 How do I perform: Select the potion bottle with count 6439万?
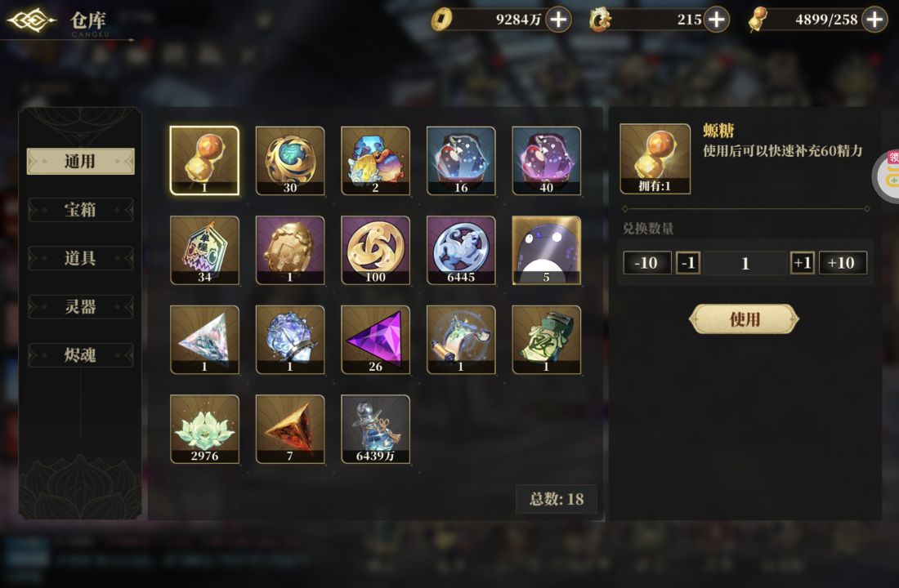click(376, 430)
